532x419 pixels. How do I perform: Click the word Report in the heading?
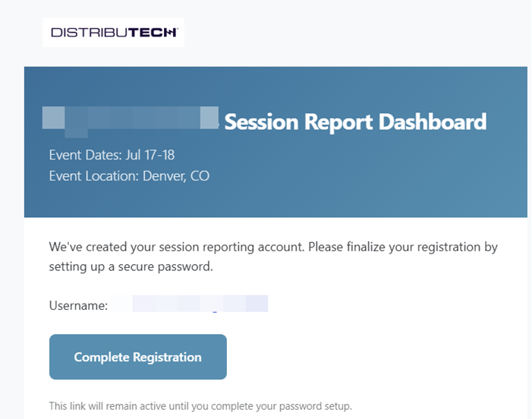338,122
